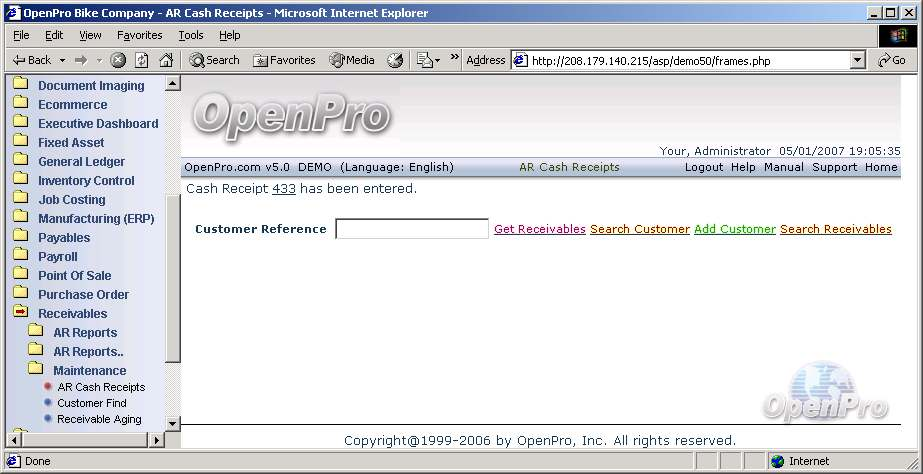Click the Refresh page icon
The width and height of the screenshot is (923, 474).
click(x=142, y=60)
